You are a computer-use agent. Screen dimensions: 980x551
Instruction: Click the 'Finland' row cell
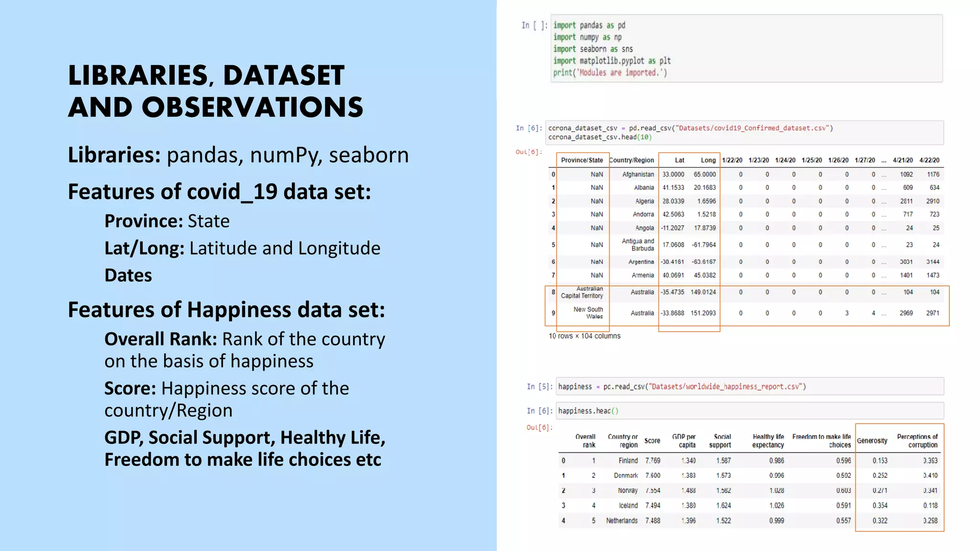[628, 461]
